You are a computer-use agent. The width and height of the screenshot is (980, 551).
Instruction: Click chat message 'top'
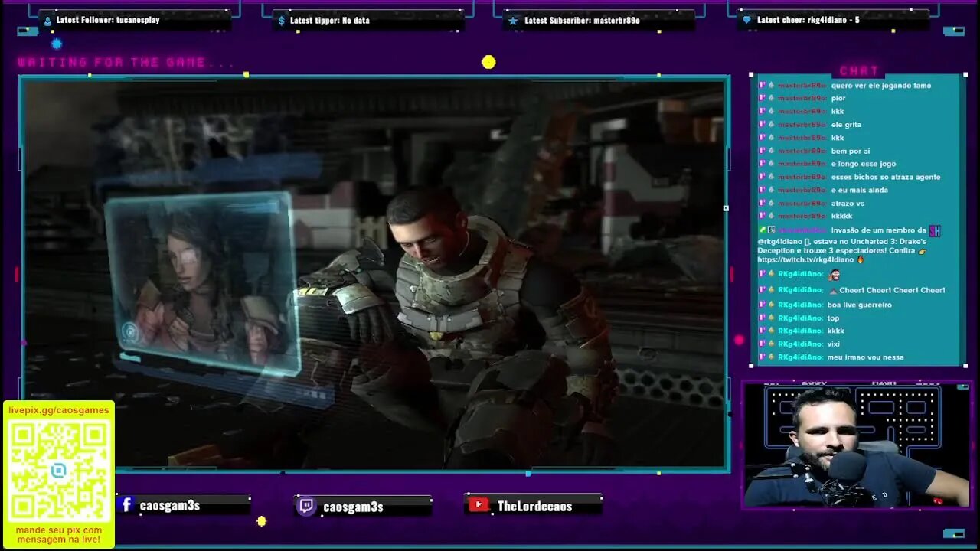[833, 318]
